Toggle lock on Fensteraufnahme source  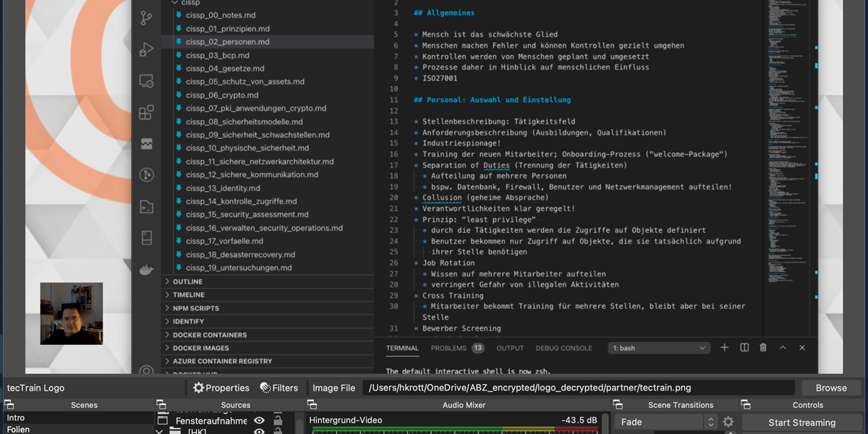pos(277,420)
